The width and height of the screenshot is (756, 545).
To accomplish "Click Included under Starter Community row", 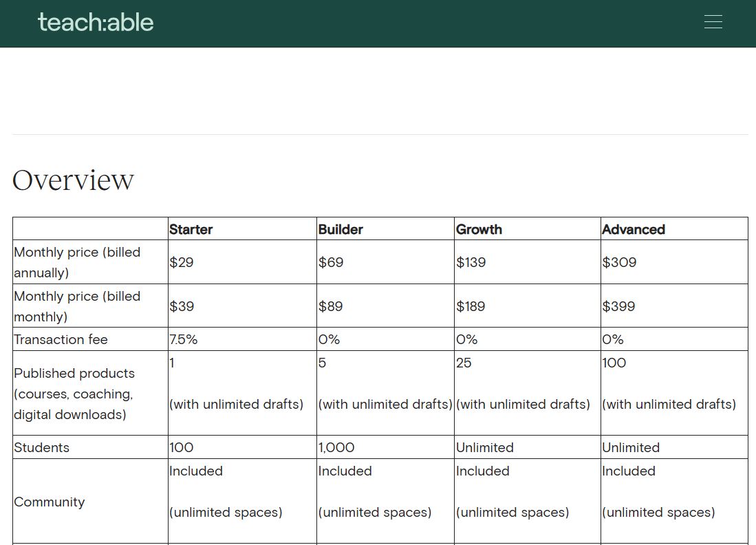I will click(x=196, y=471).
